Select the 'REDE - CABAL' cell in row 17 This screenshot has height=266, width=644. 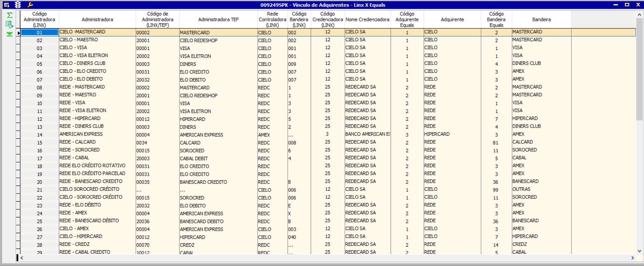coord(97,158)
